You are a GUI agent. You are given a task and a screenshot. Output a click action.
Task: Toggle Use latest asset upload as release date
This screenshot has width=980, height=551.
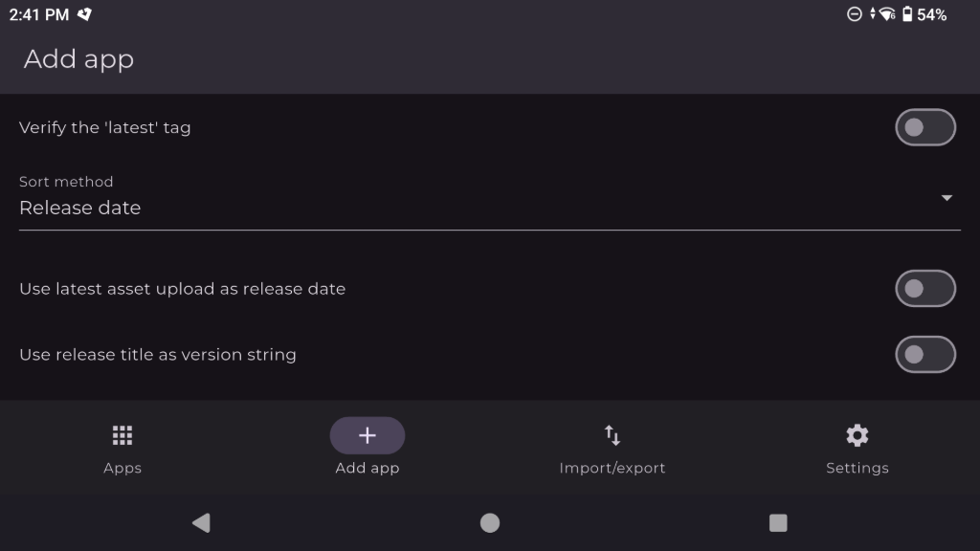pyautogui.click(x=924, y=289)
